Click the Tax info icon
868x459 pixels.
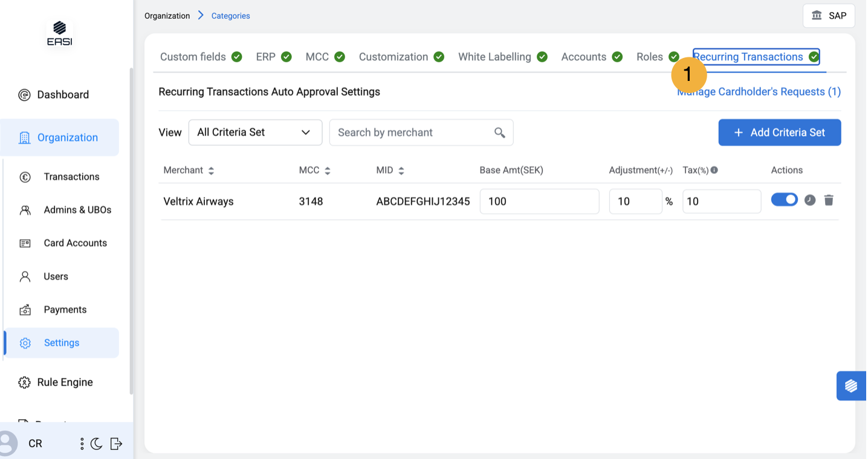pos(714,170)
